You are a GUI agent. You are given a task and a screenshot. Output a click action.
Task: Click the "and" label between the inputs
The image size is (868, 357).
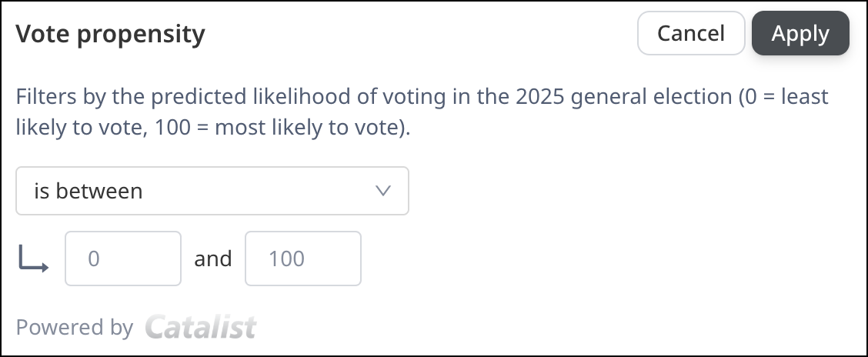213,259
